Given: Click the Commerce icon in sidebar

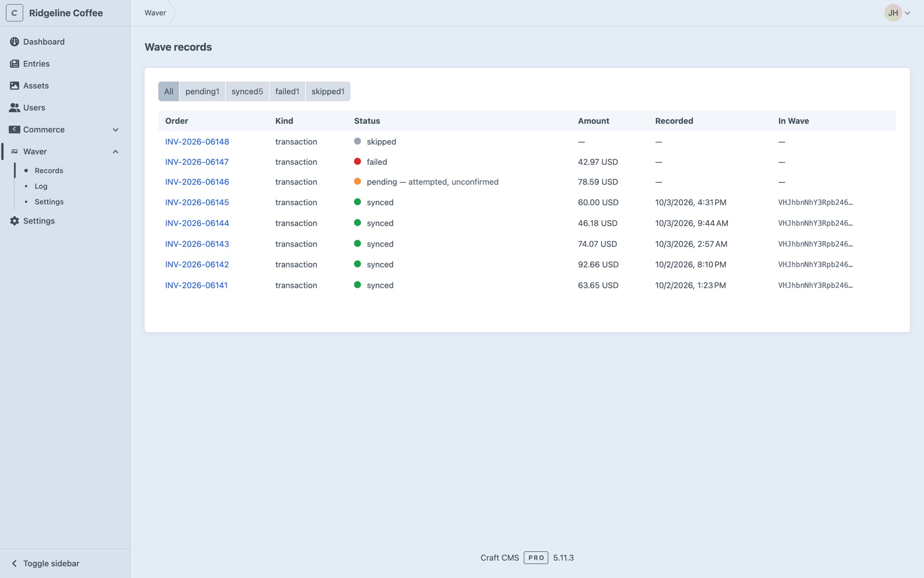Looking at the screenshot, I should (x=14, y=129).
